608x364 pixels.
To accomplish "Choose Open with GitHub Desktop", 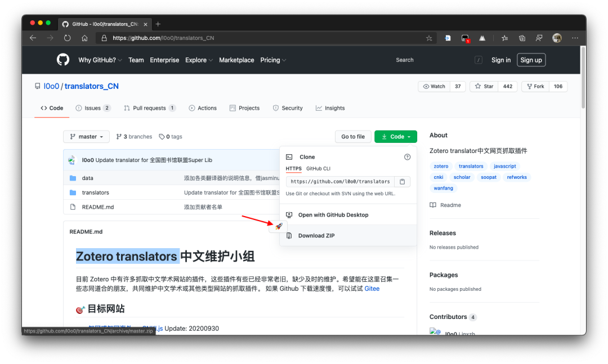I will tap(348, 215).
